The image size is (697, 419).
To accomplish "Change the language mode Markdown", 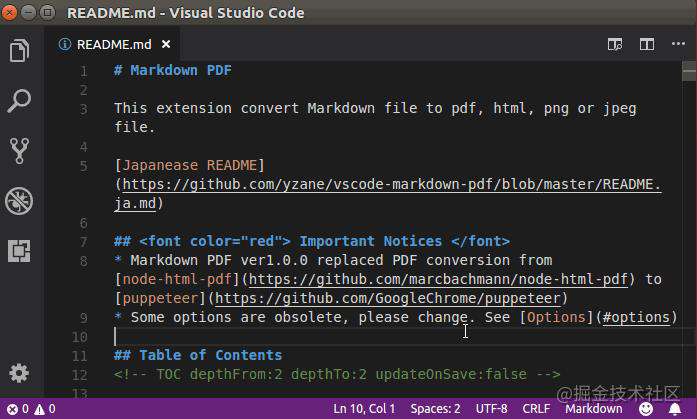I will [593, 408].
